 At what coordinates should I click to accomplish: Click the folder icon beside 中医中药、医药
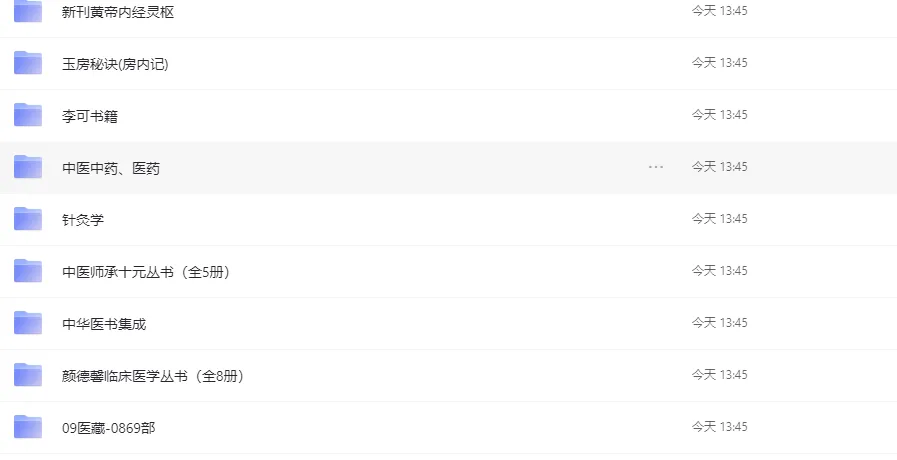(28, 167)
